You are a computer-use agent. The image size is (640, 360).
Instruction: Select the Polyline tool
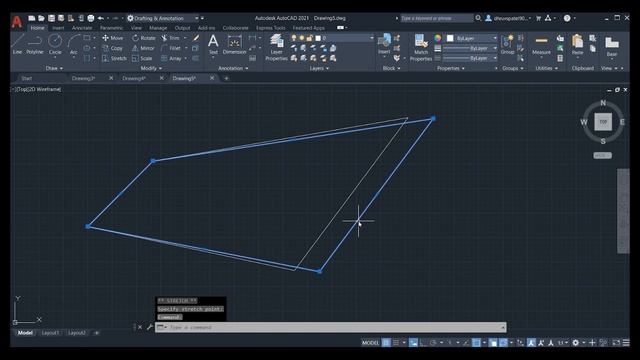coord(35,44)
